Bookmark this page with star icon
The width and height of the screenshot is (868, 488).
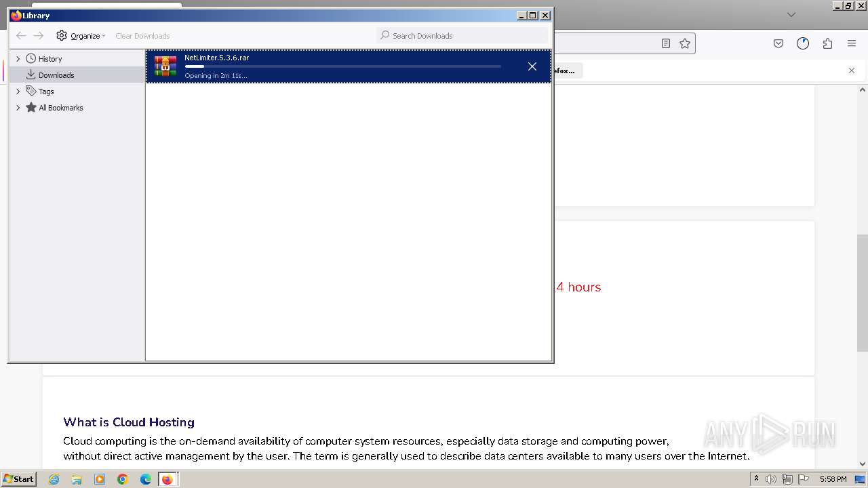[685, 43]
